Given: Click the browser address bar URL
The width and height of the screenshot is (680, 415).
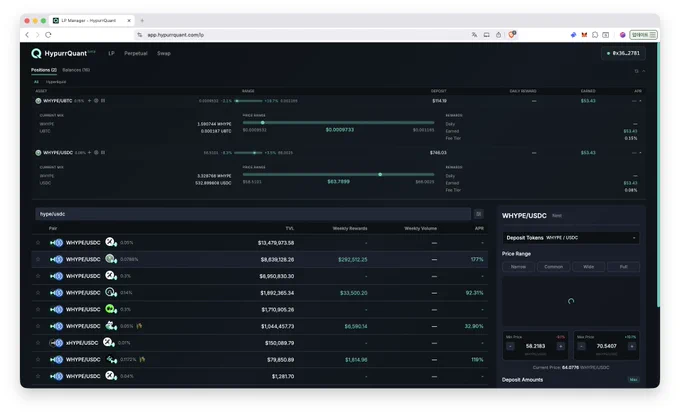Looking at the screenshot, I should (x=175, y=35).
